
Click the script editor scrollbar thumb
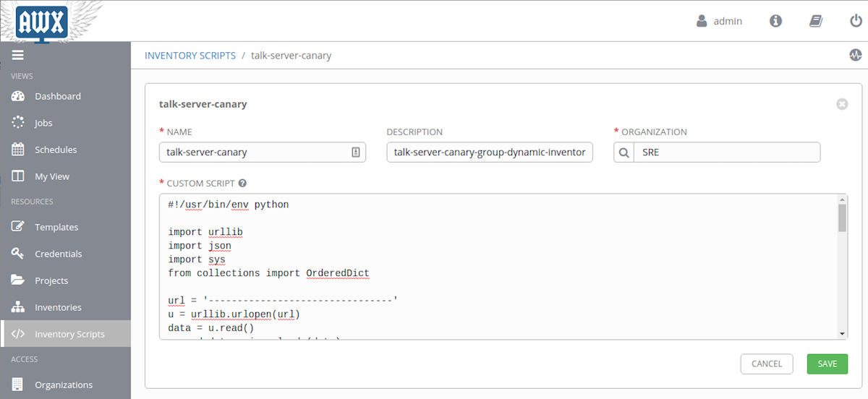(842, 218)
